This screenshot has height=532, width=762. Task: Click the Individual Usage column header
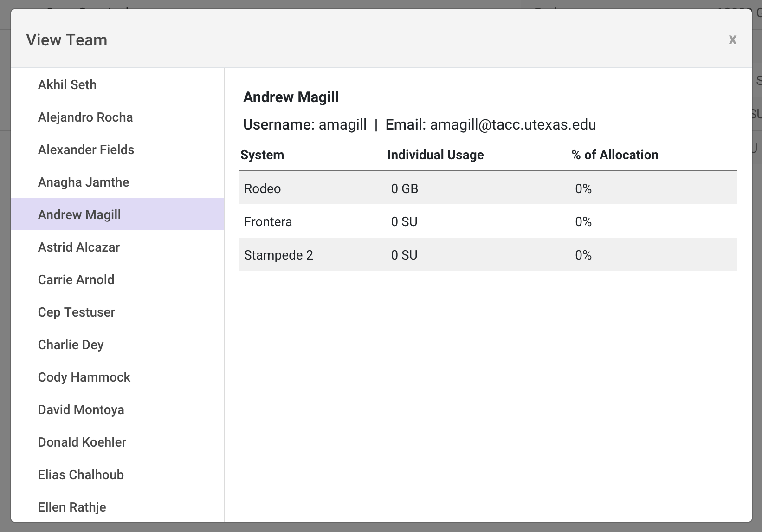pos(435,155)
